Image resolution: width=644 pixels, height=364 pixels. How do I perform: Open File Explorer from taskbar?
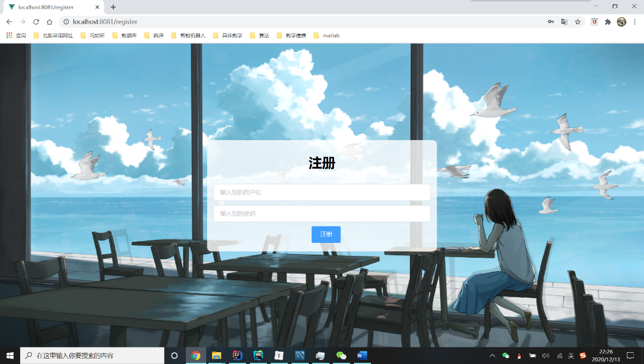coord(217,355)
